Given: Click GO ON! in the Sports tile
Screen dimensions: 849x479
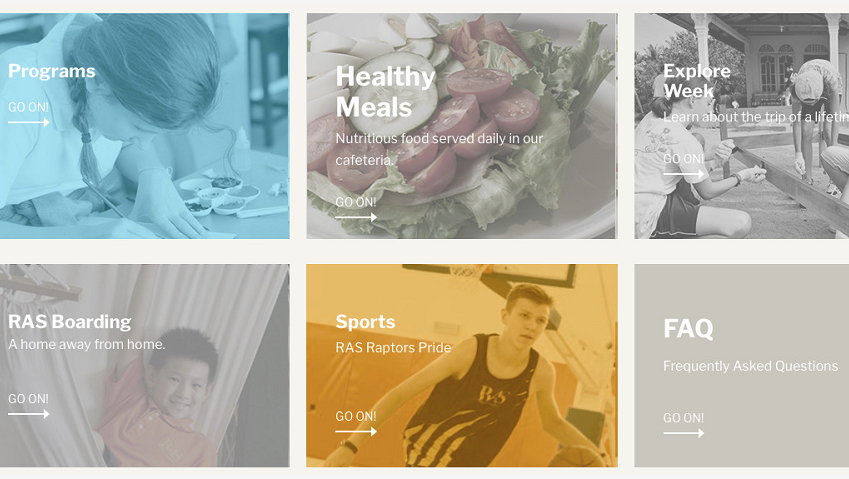Looking at the screenshot, I should (x=355, y=416).
